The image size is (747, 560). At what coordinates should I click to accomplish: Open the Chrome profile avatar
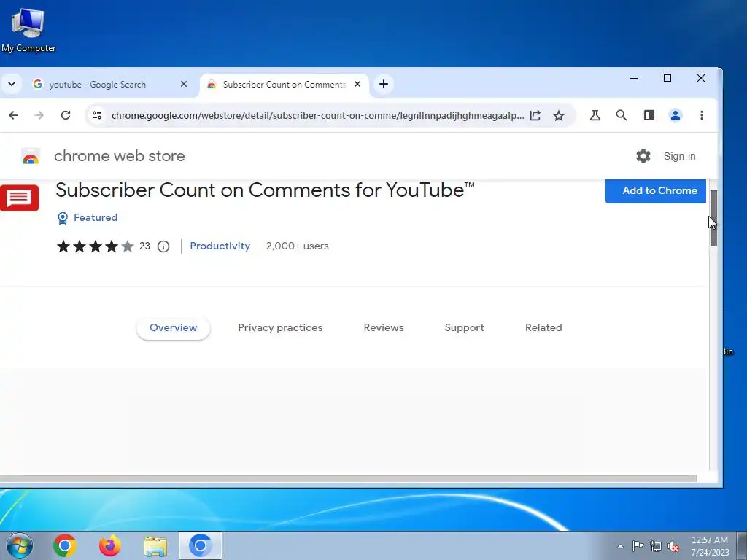tap(676, 115)
